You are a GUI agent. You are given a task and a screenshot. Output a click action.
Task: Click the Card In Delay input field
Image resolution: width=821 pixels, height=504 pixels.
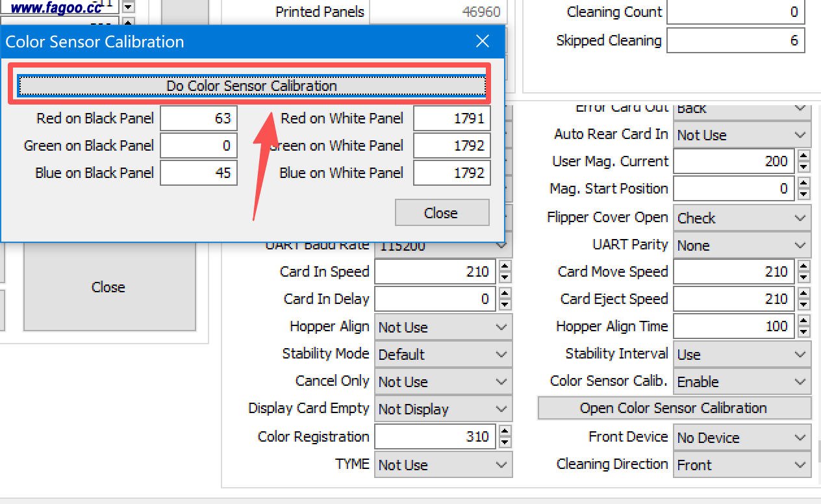(435, 299)
